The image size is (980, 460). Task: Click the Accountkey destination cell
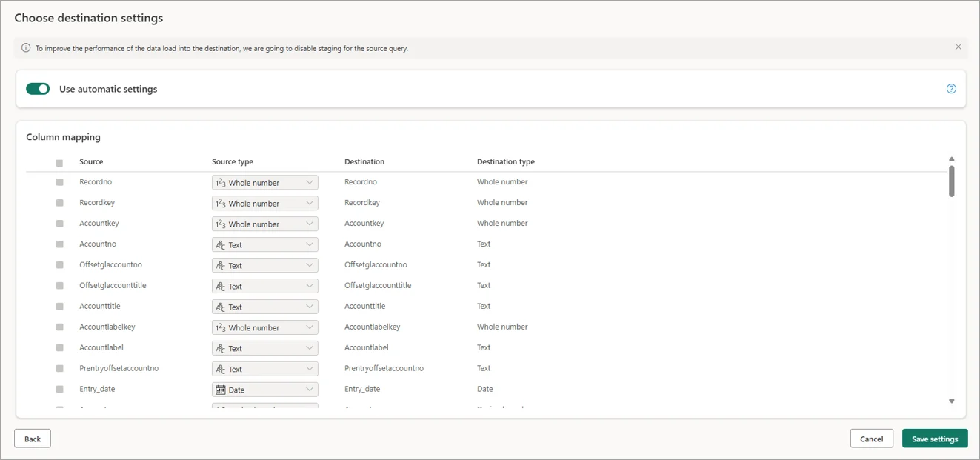click(364, 223)
